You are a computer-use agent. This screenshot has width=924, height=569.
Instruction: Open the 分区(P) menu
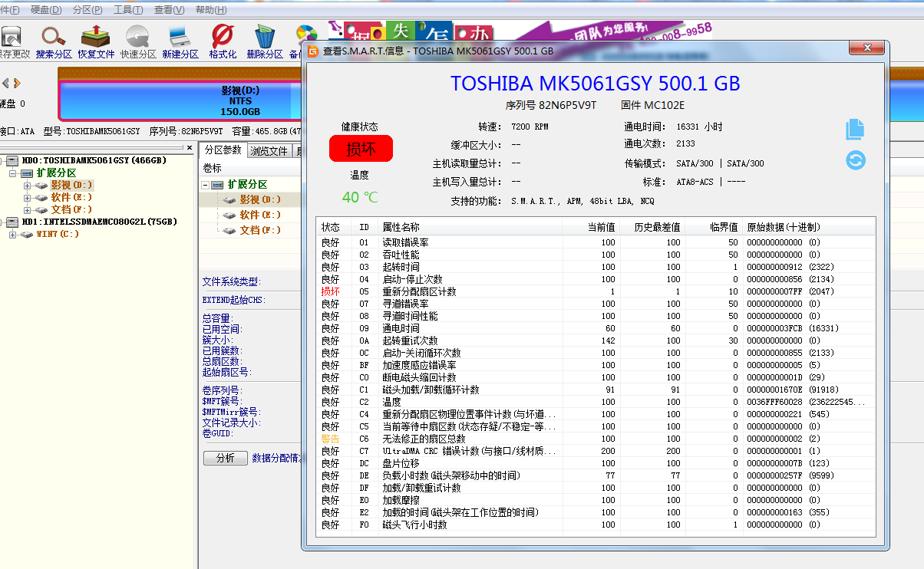tap(87, 9)
